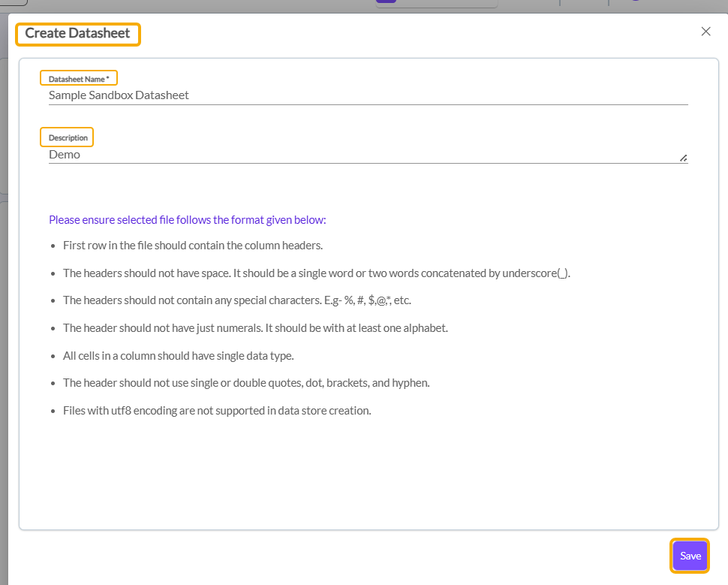728x585 pixels.
Task: Click the dimmed backdrop left of the dialog
Action: pyautogui.click(x=4, y=300)
